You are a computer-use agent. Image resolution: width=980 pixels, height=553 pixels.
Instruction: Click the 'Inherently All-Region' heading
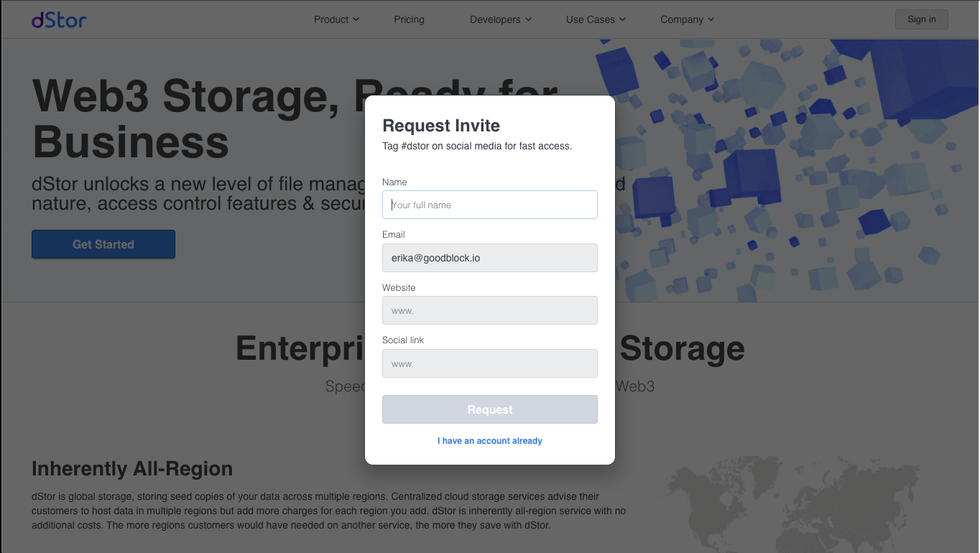(132, 469)
